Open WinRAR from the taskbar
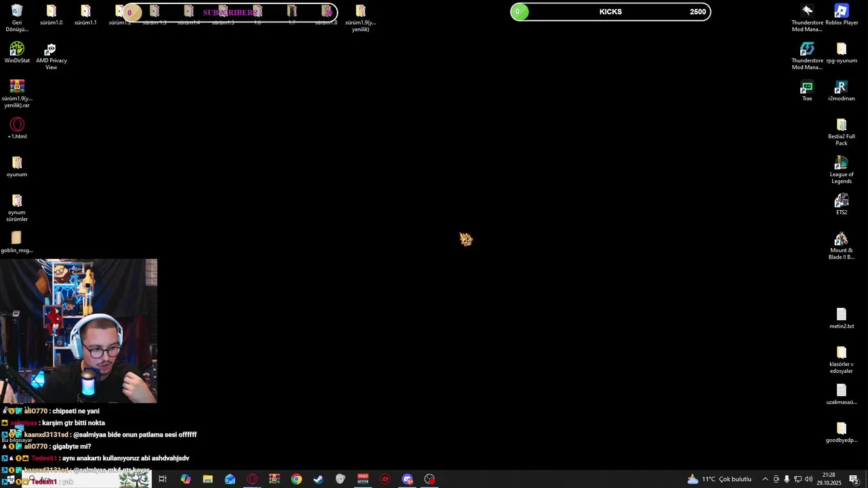868x488 pixels. pyautogui.click(x=274, y=479)
